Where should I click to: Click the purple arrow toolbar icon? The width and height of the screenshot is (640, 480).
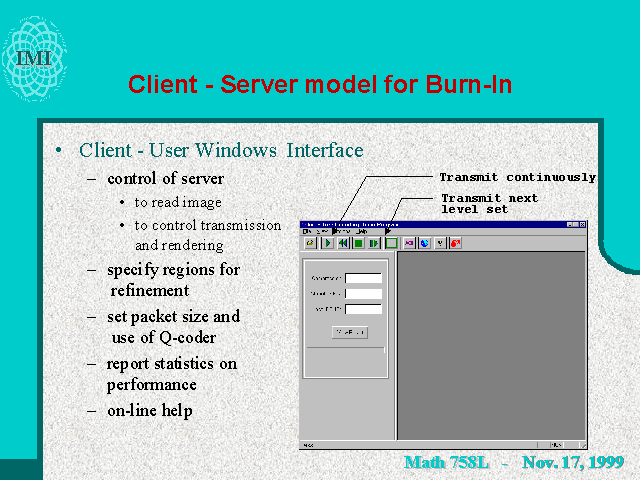point(409,243)
